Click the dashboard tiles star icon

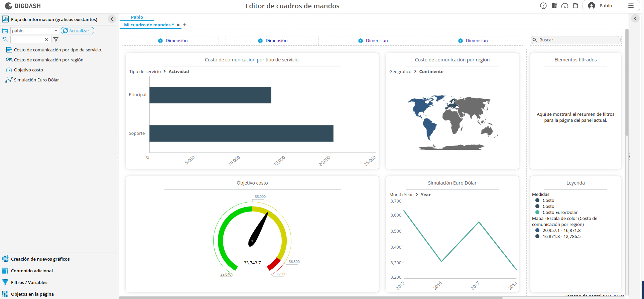click(x=554, y=6)
